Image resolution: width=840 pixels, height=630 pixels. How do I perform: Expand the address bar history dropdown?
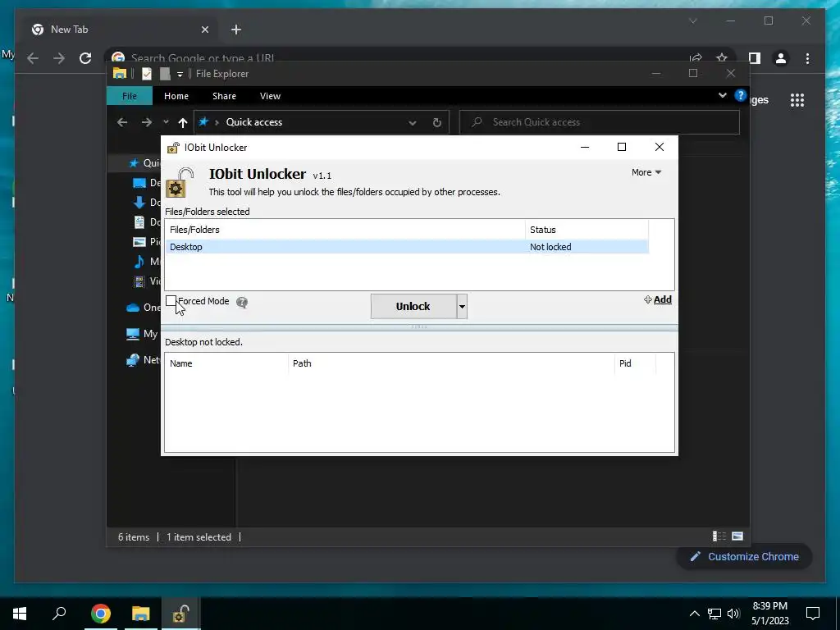point(413,123)
